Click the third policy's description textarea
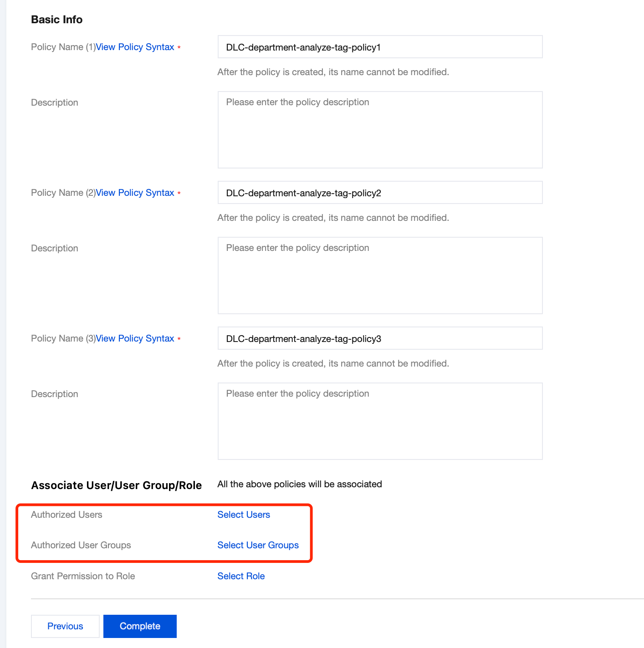Screen dimensions: 644x648 [x=380, y=421]
